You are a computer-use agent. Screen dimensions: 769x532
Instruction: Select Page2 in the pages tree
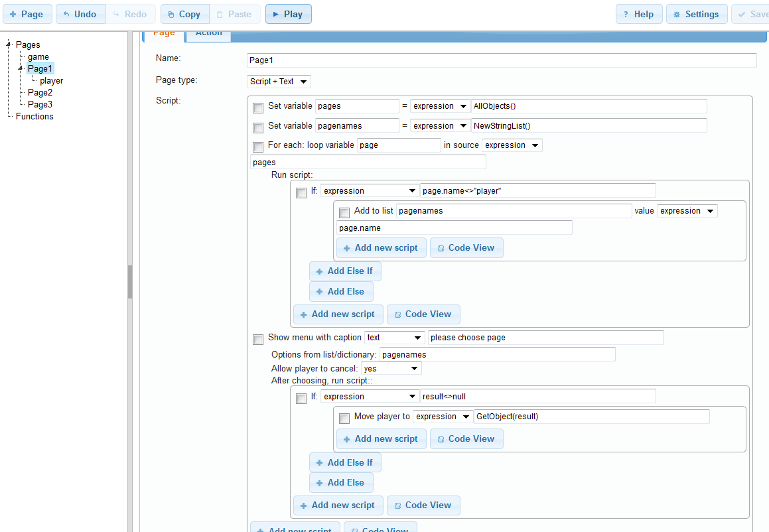pyautogui.click(x=40, y=92)
